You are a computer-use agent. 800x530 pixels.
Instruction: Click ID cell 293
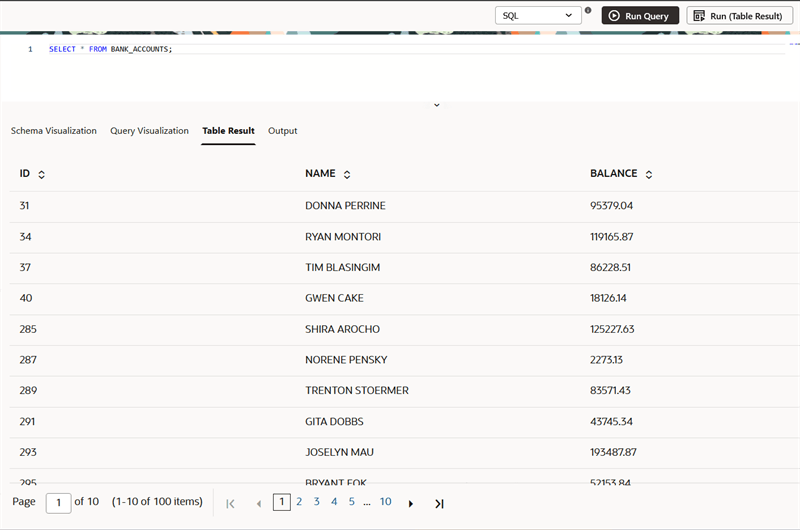point(28,452)
